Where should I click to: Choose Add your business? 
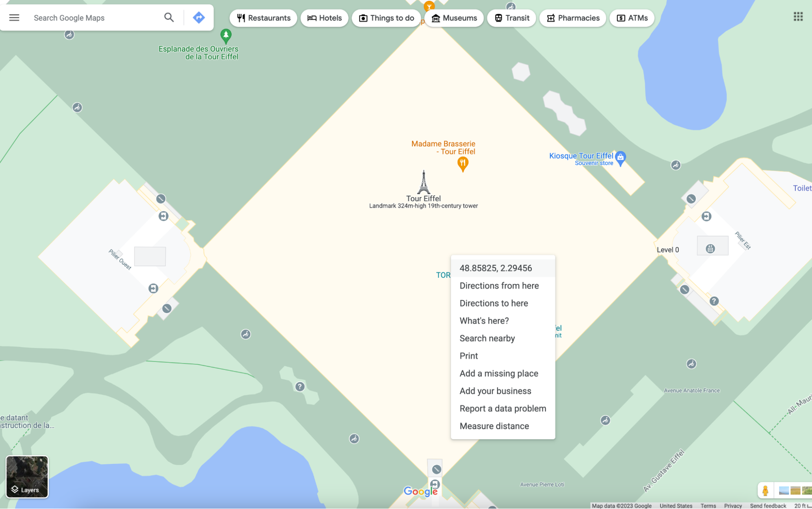pyautogui.click(x=503, y=391)
